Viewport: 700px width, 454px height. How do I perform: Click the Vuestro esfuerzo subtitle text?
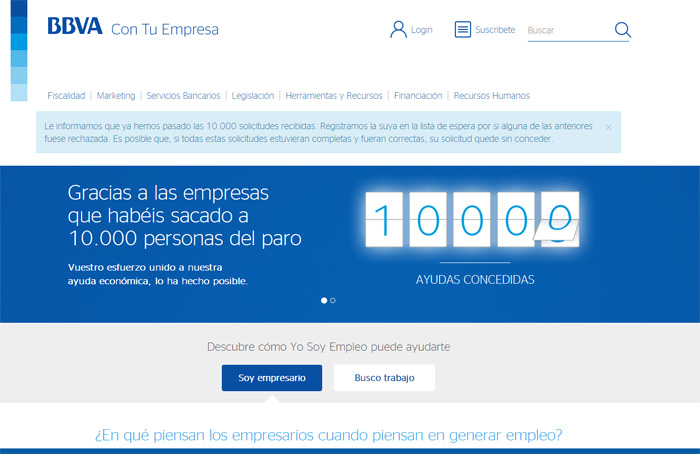[158, 274]
